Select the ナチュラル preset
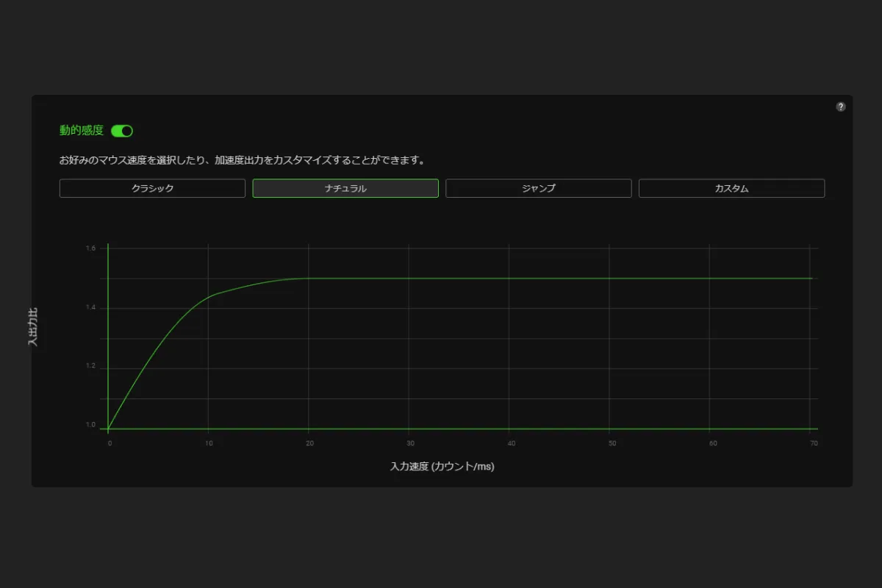 (345, 188)
